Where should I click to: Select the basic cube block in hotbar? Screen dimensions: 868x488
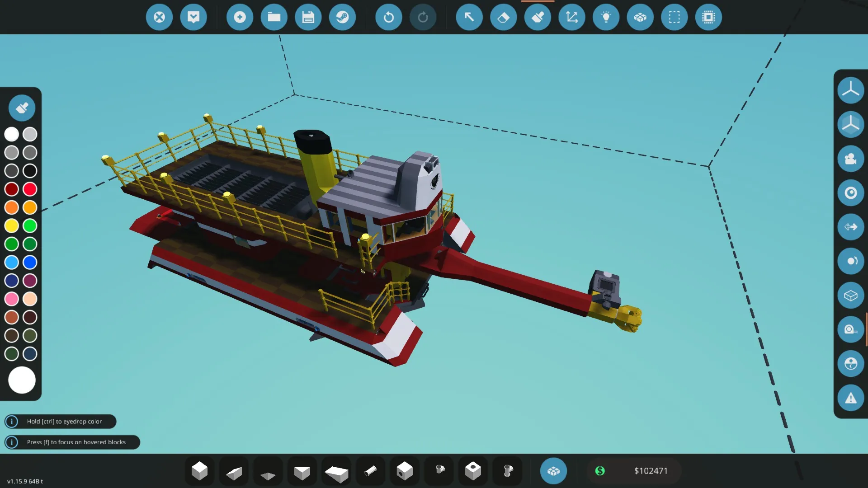[199, 471]
